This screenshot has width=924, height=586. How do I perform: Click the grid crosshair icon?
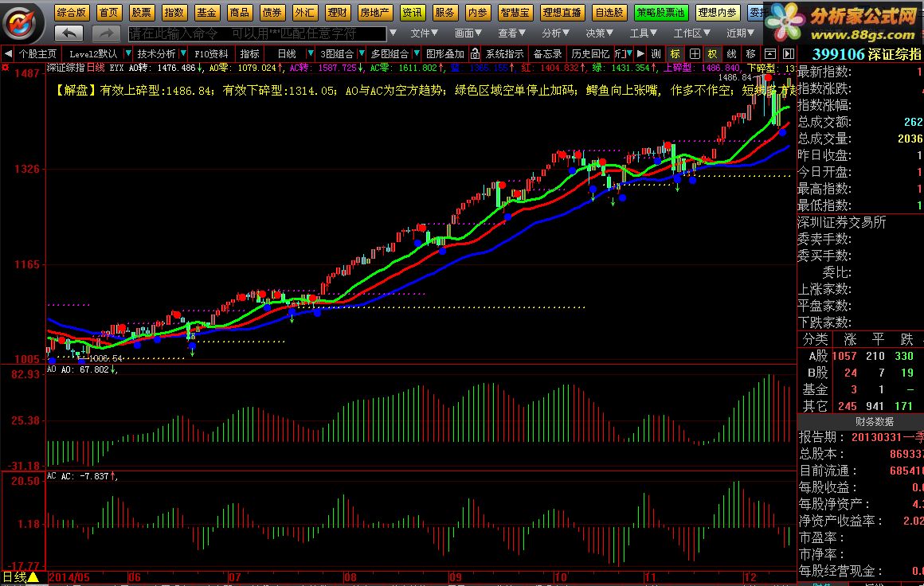[x=694, y=53]
